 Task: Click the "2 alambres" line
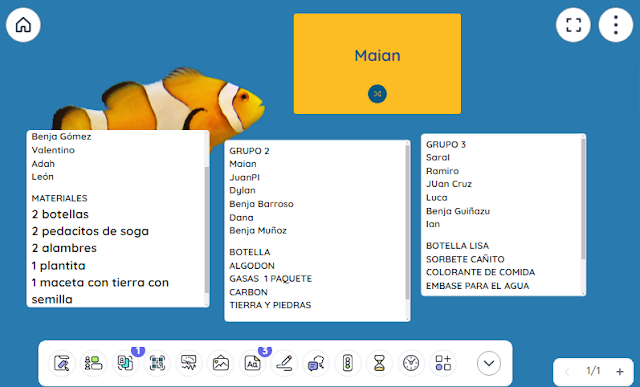pos(64,248)
